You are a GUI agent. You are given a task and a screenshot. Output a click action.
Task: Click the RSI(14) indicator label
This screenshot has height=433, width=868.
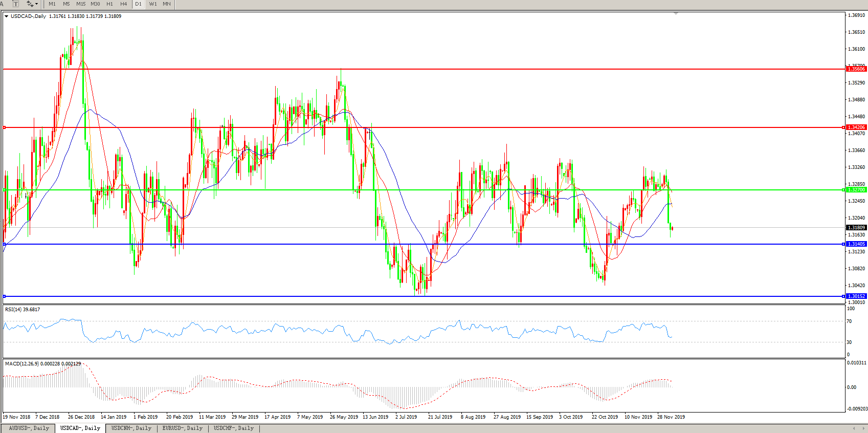point(22,310)
